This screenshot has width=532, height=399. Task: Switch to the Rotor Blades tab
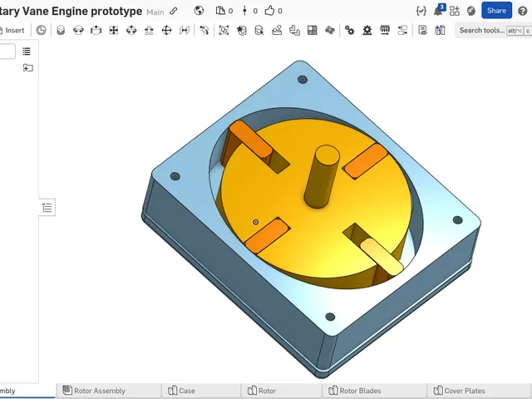pos(375,391)
